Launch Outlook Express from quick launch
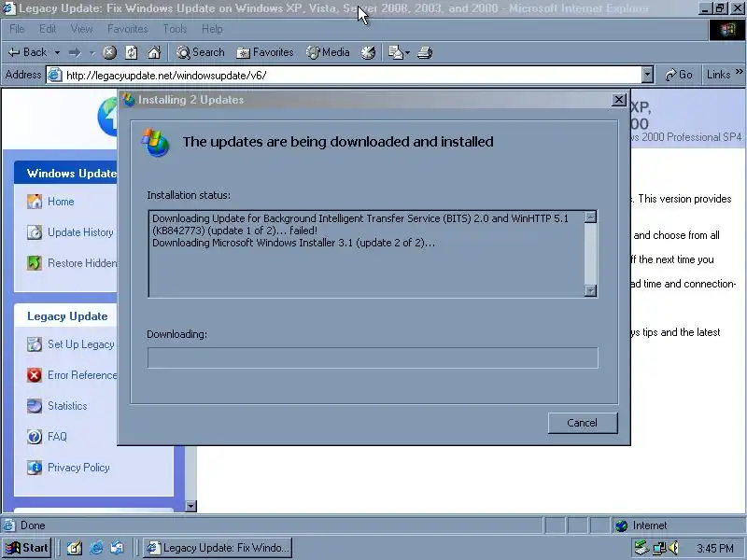The image size is (747, 560). point(117,548)
